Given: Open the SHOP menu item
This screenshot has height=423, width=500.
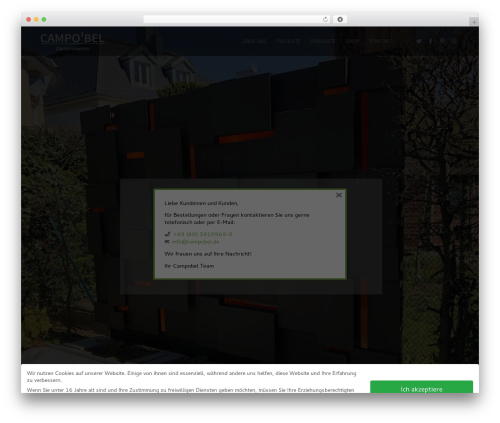Looking at the screenshot, I should (x=352, y=41).
